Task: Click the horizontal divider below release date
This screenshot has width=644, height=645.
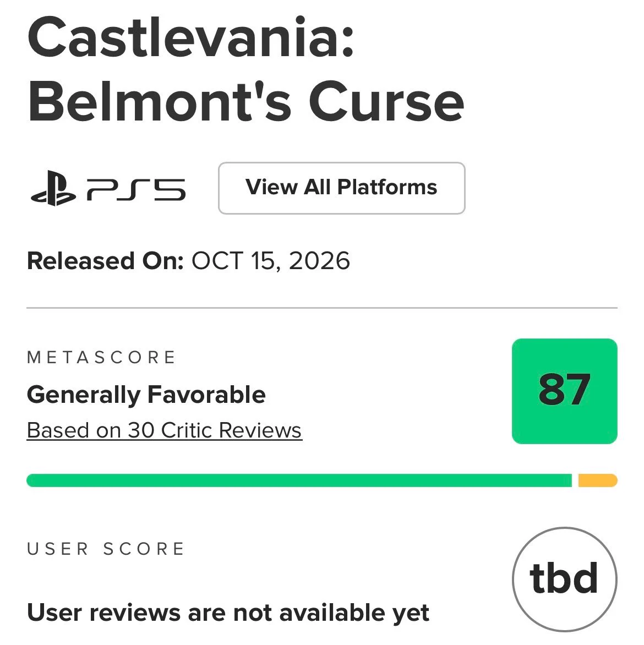Action: (322, 308)
